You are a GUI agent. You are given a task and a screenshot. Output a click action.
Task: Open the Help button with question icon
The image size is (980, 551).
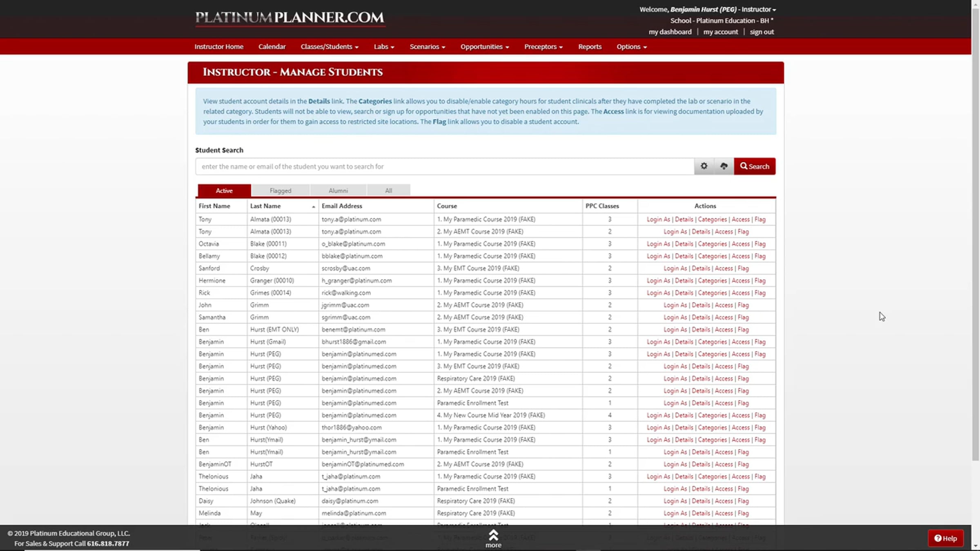click(x=945, y=538)
